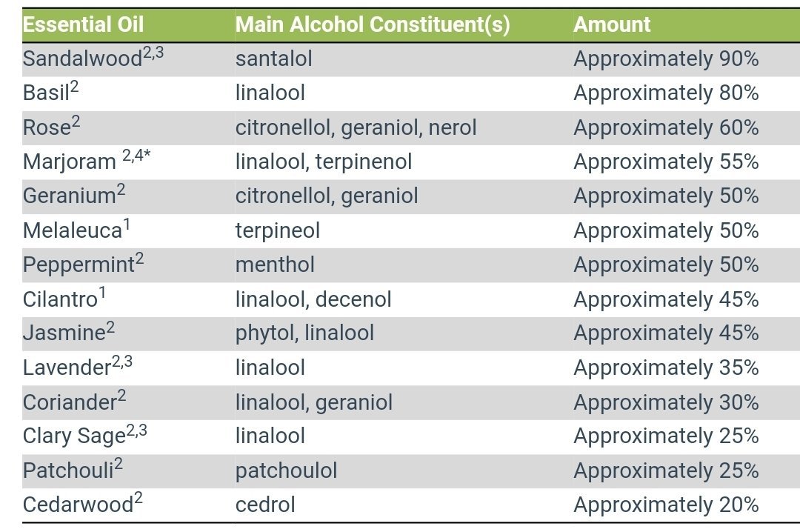This screenshot has height=532, width=800.
Task: Select the Cedarwood oil name
Action: [x=78, y=505]
